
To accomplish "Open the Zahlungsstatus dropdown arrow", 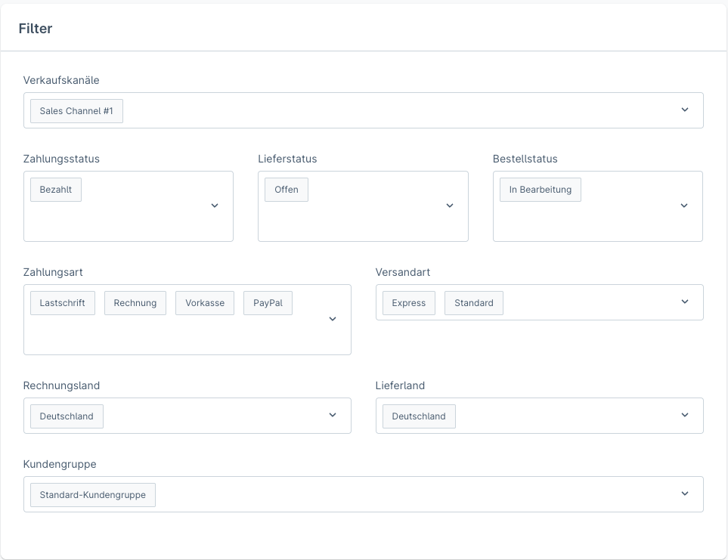I will point(215,206).
